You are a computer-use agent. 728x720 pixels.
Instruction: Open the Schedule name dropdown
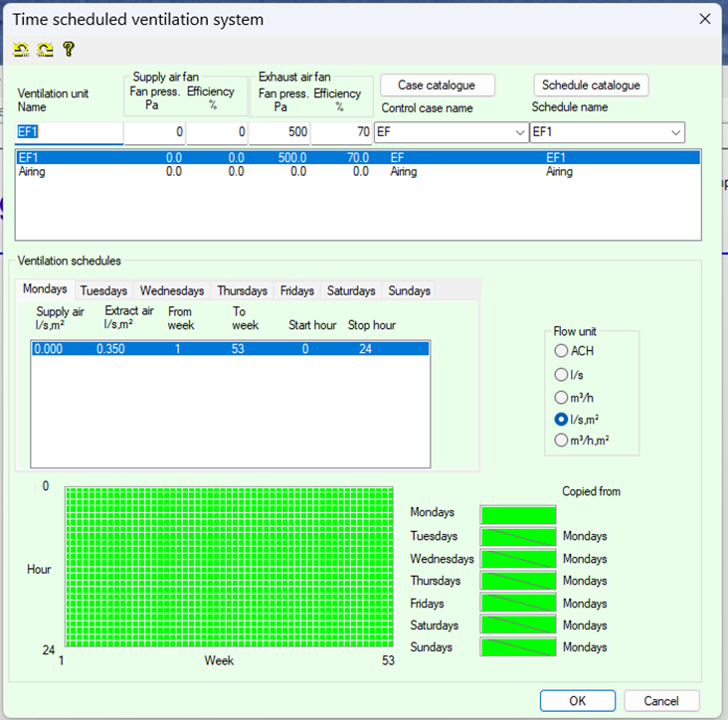click(x=676, y=133)
